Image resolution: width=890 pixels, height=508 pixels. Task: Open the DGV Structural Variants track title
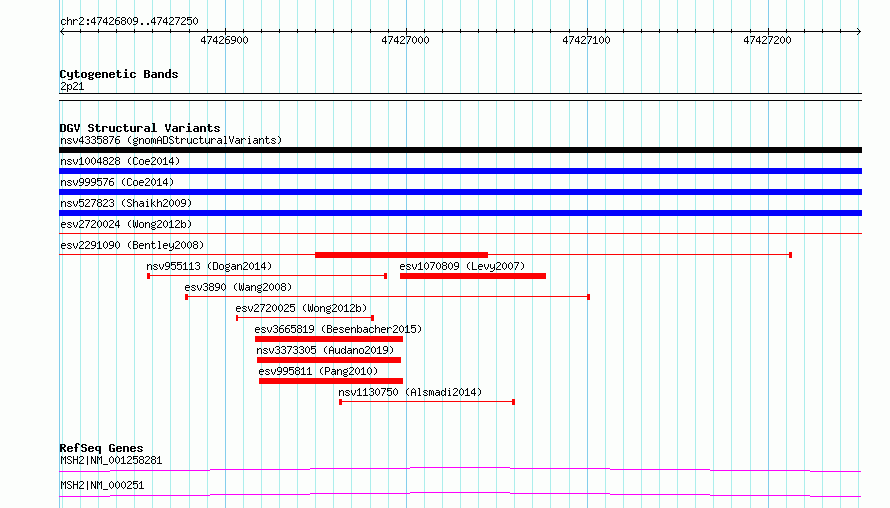[140, 128]
